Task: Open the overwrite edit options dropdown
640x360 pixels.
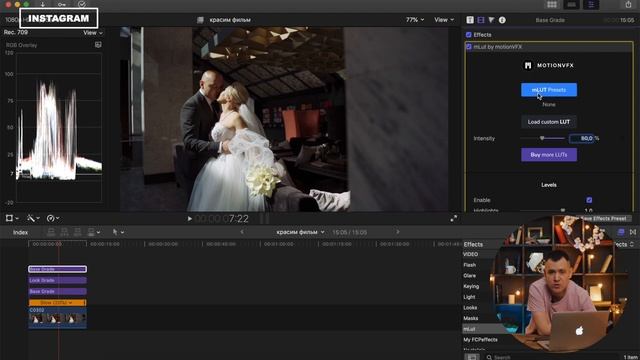Action: point(93,232)
